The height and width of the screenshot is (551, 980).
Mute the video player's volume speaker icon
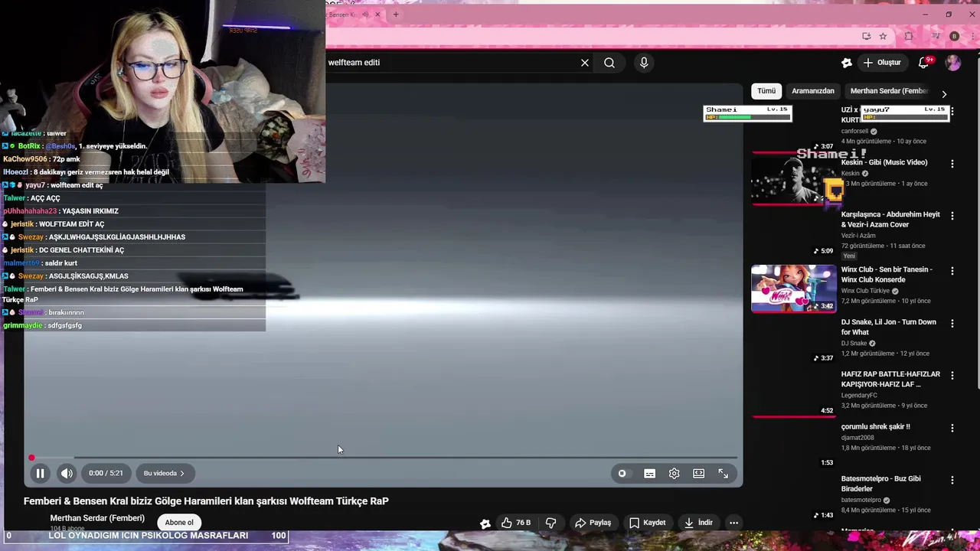point(67,473)
